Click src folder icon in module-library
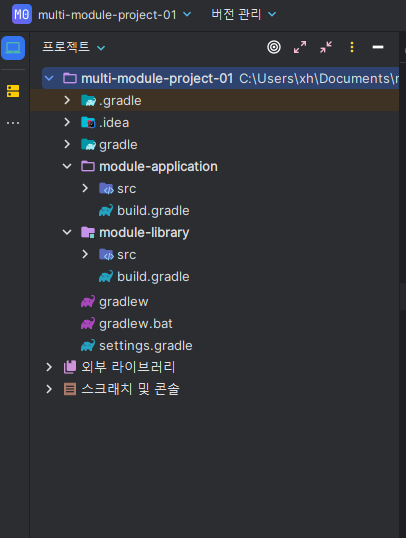Viewport: 406px width, 538px height. point(106,255)
